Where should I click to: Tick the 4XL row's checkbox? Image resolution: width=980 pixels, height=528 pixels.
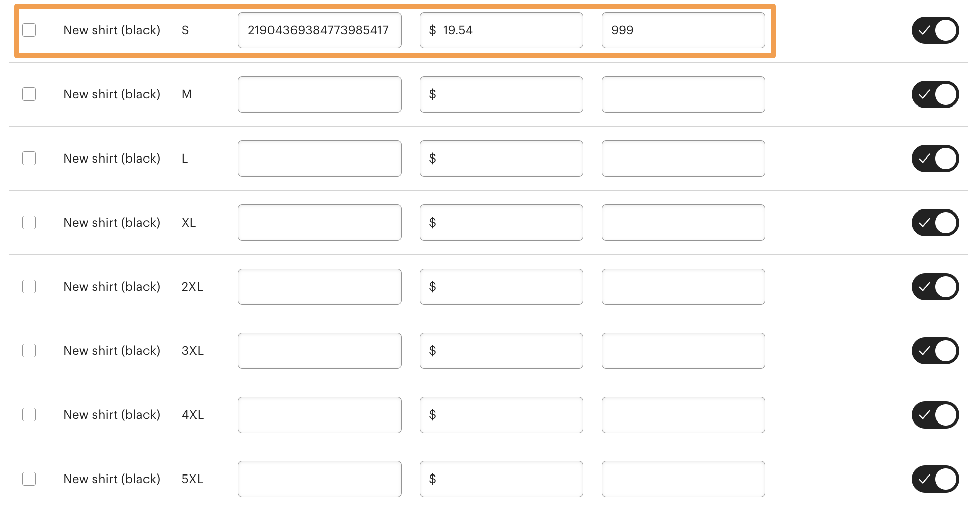coord(29,414)
